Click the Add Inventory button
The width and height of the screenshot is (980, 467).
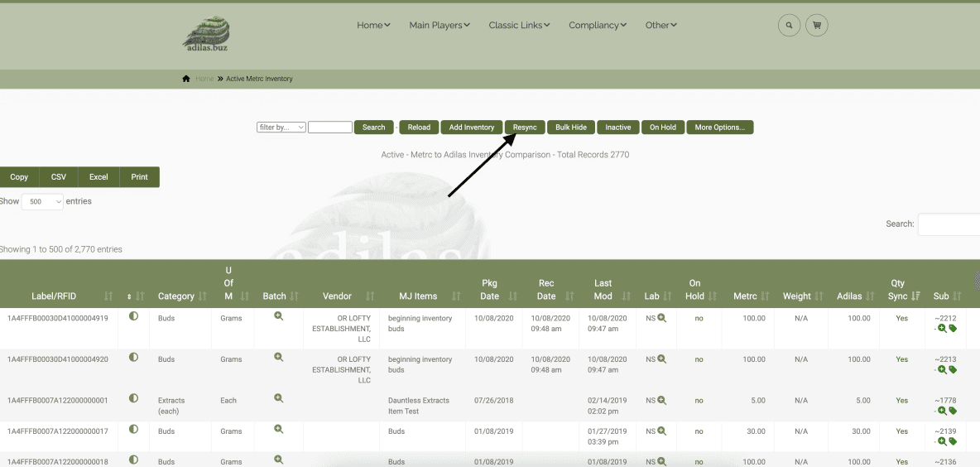(x=471, y=127)
